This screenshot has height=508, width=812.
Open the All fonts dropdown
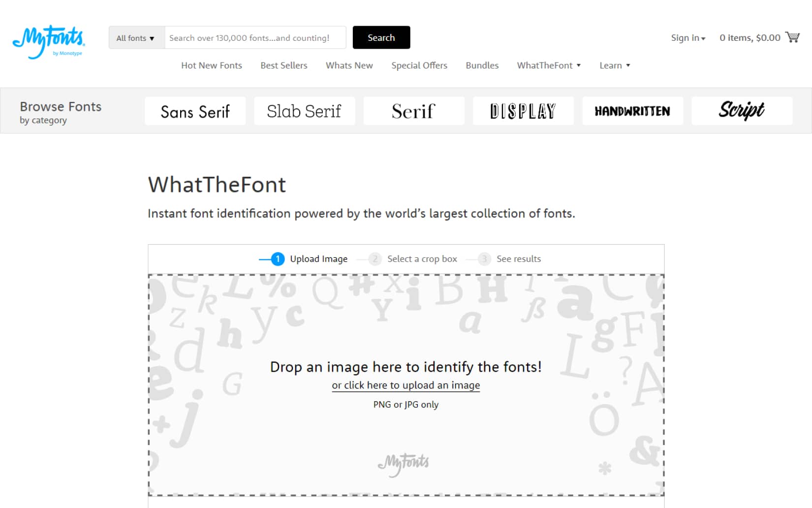pyautogui.click(x=136, y=38)
